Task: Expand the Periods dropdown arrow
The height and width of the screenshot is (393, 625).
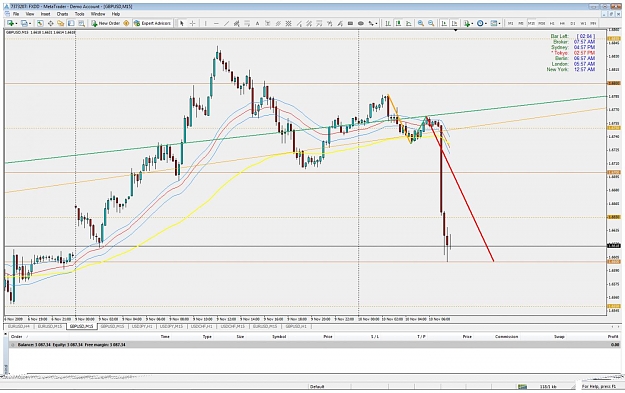Action: [486, 24]
